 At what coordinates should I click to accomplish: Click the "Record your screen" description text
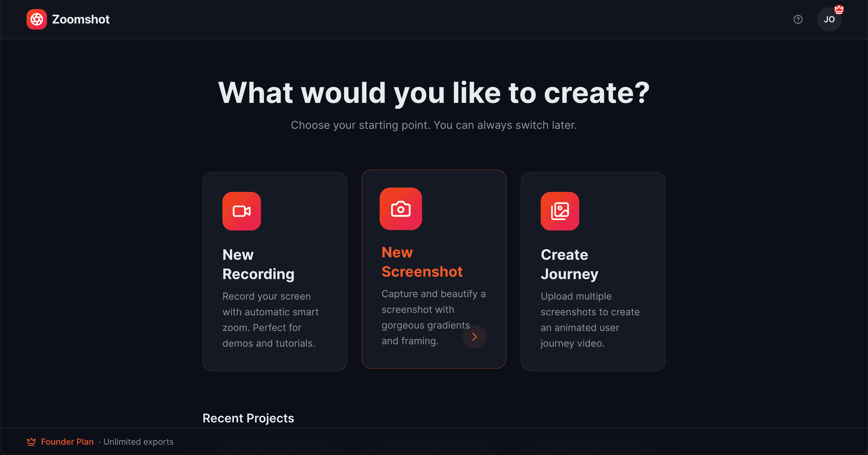270,320
